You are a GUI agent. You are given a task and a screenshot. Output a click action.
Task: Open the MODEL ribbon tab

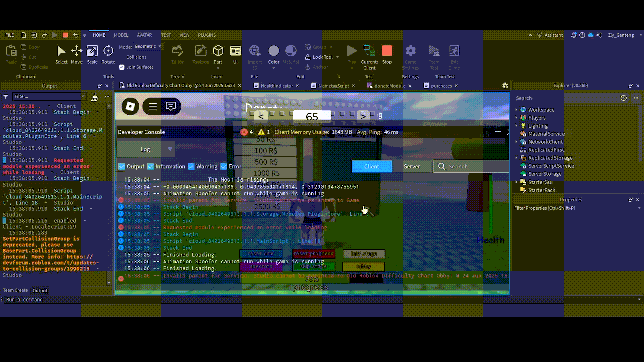(121, 35)
